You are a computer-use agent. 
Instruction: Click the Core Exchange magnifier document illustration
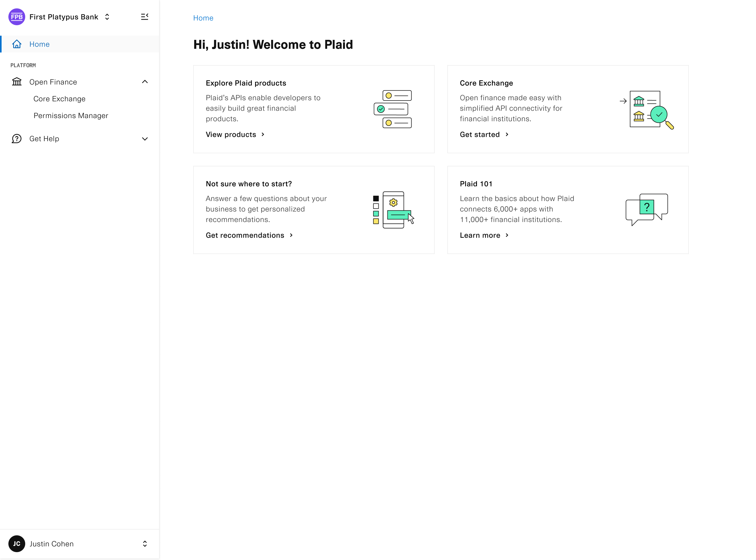[x=647, y=110]
